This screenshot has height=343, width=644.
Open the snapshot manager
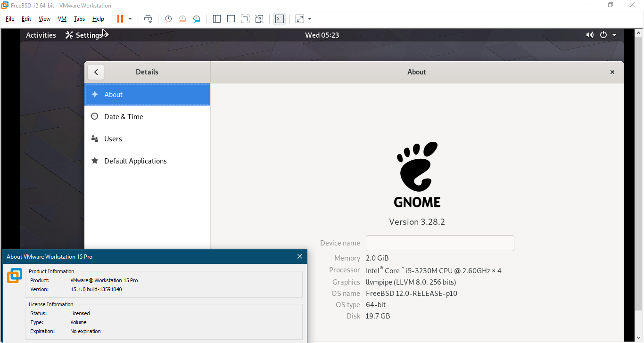tap(197, 19)
